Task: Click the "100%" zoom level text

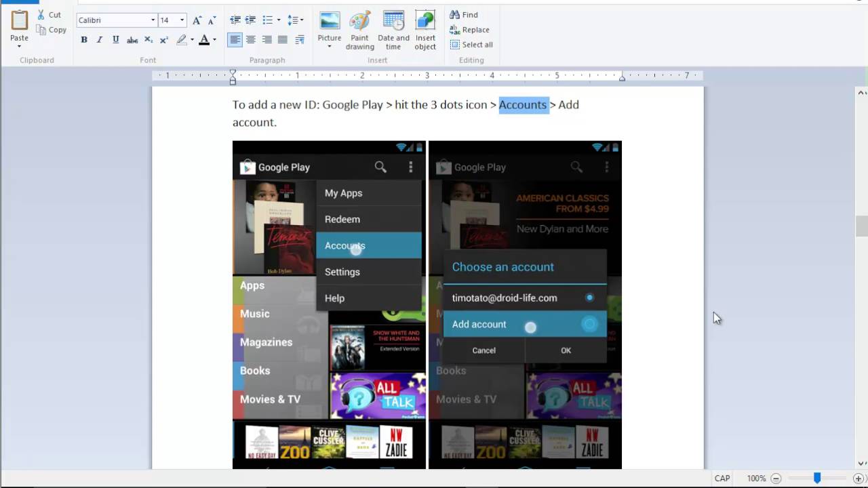Action: pyautogui.click(x=756, y=479)
